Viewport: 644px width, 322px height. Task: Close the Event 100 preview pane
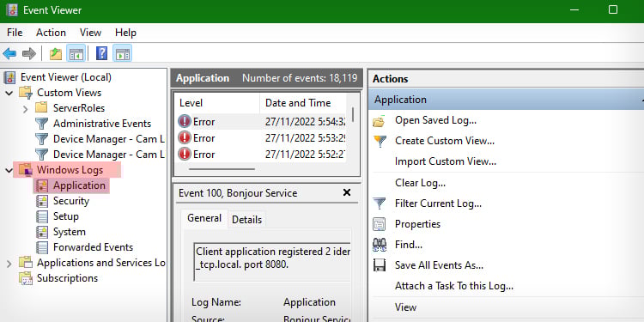tap(347, 192)
